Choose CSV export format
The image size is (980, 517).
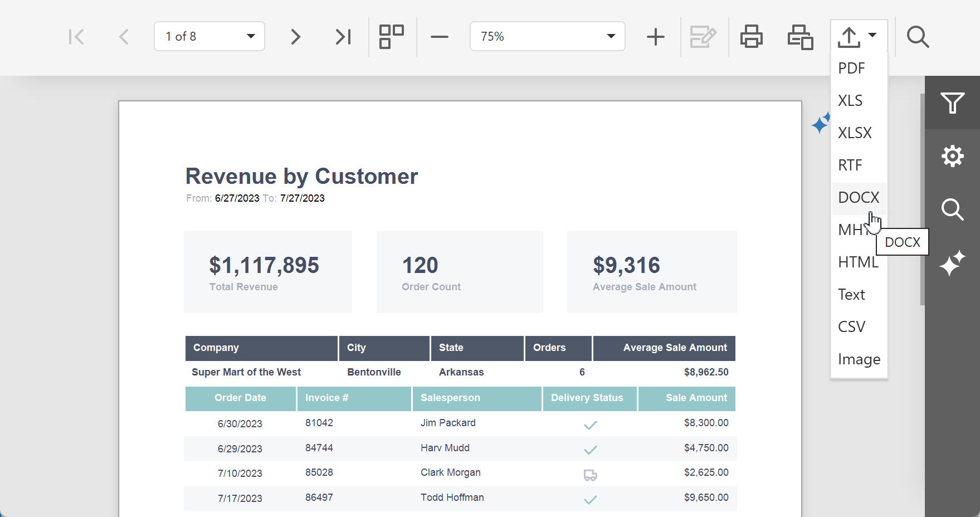(859, 326)
